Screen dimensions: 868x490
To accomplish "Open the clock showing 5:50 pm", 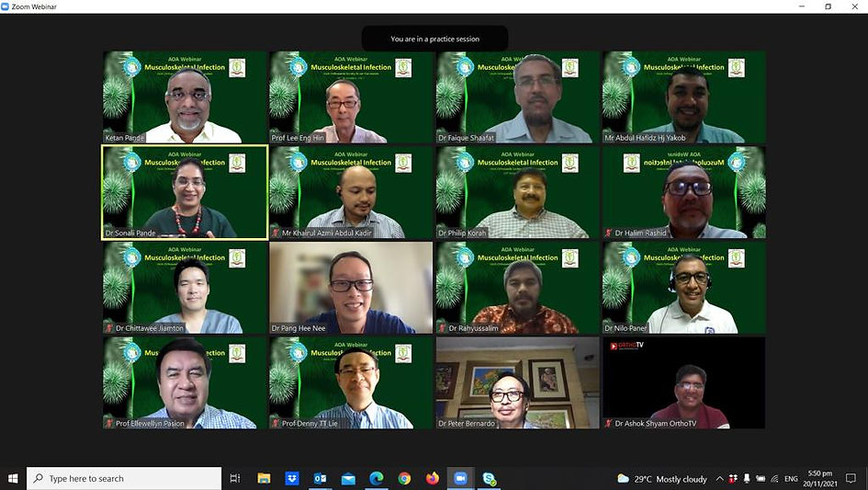I will [820, 479].
